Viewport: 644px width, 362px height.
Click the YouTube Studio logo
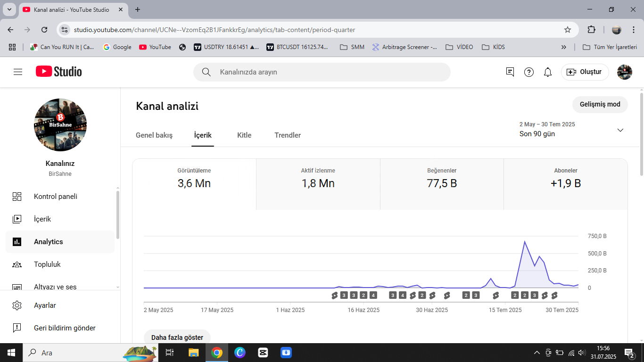coord(59,72)
